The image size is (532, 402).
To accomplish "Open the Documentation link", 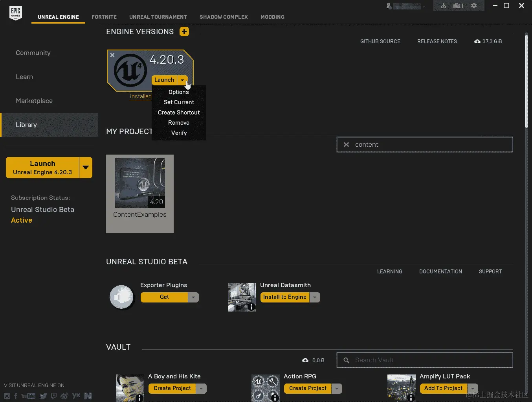I will coord(440,271).
